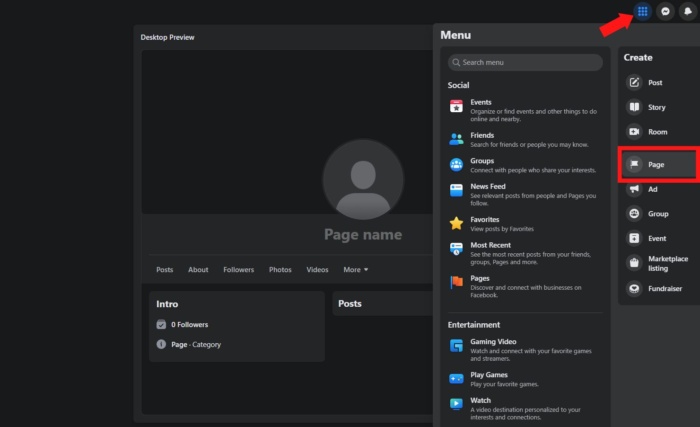Click the info icon beside Page · Category

pyautogui.click(x=161, y=344)
